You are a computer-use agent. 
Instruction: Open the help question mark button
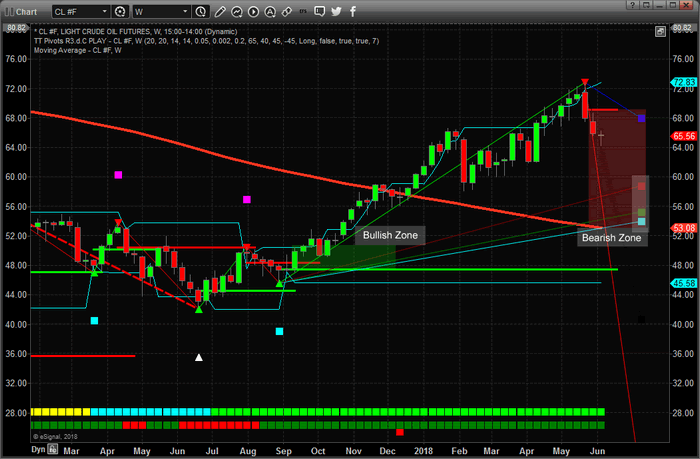coord(633,5)
